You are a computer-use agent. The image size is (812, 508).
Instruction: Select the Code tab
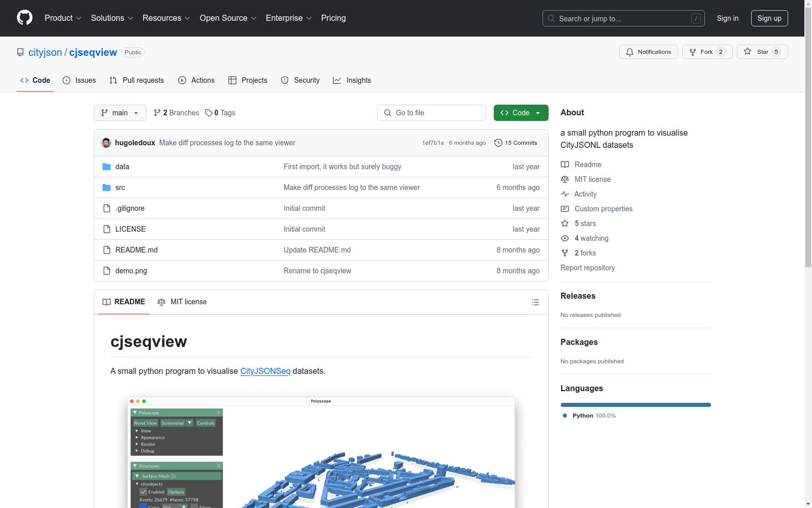pos(36,80)
